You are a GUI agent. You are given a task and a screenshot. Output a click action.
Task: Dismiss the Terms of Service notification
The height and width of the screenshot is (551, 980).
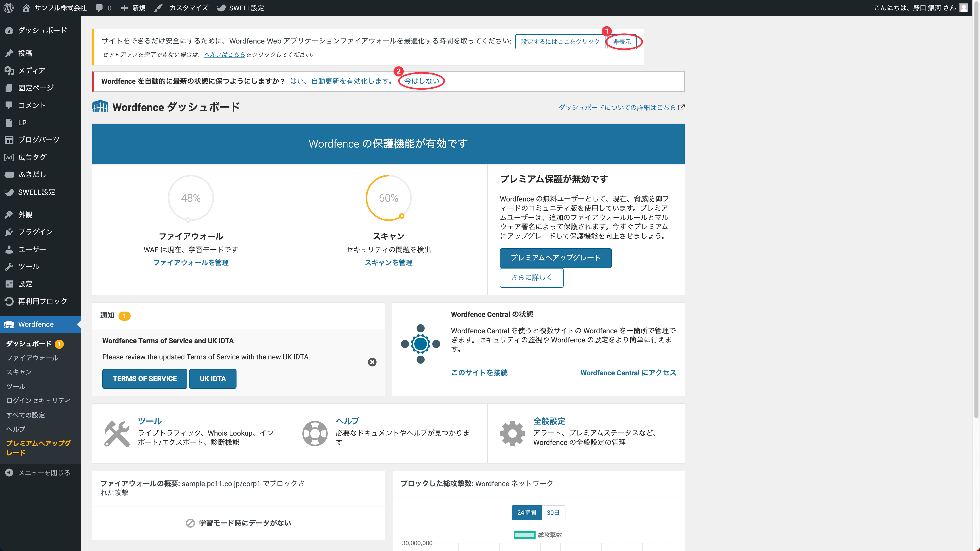372,362
